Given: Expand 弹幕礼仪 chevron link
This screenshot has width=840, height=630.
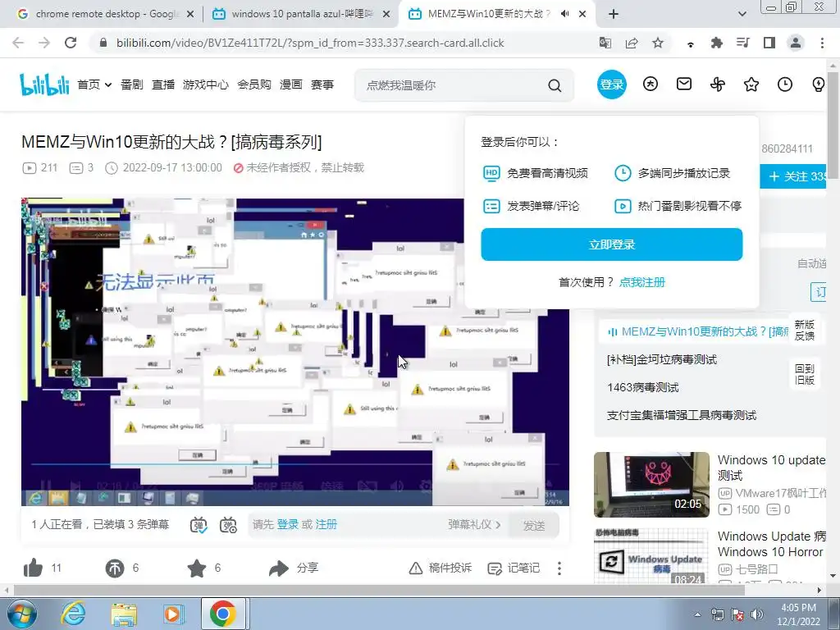Looking at the screenshot, I should [x=474, y=524].
